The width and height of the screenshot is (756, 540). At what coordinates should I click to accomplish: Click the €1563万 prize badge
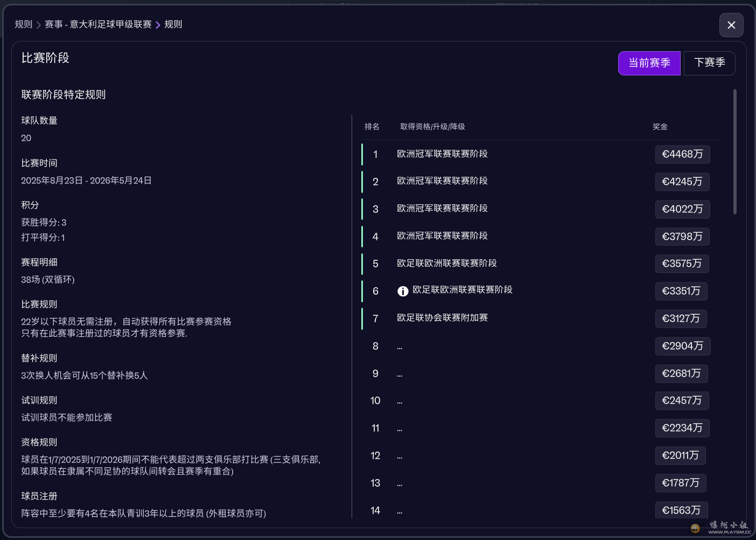[x=681, y=510]
